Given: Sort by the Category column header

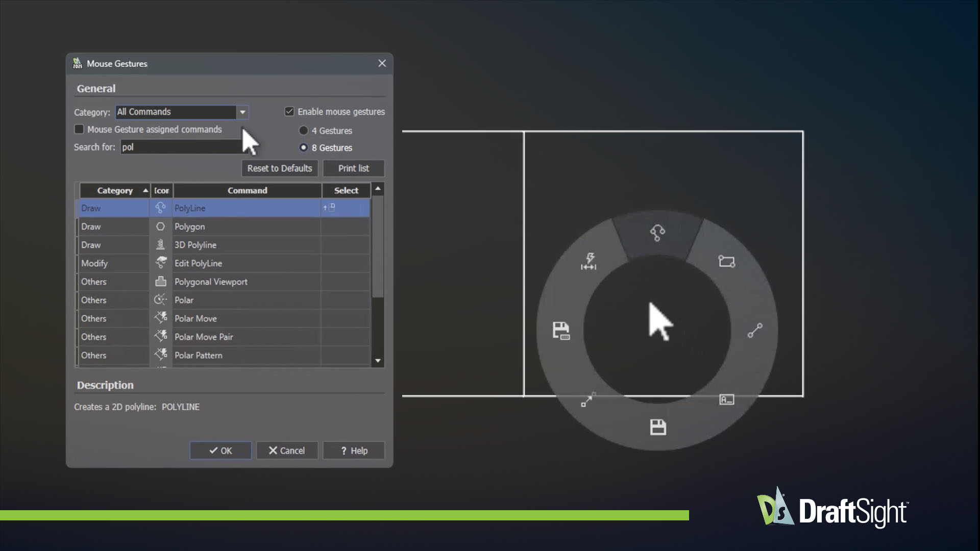Looking at the screenshot, I should point(115,190).
